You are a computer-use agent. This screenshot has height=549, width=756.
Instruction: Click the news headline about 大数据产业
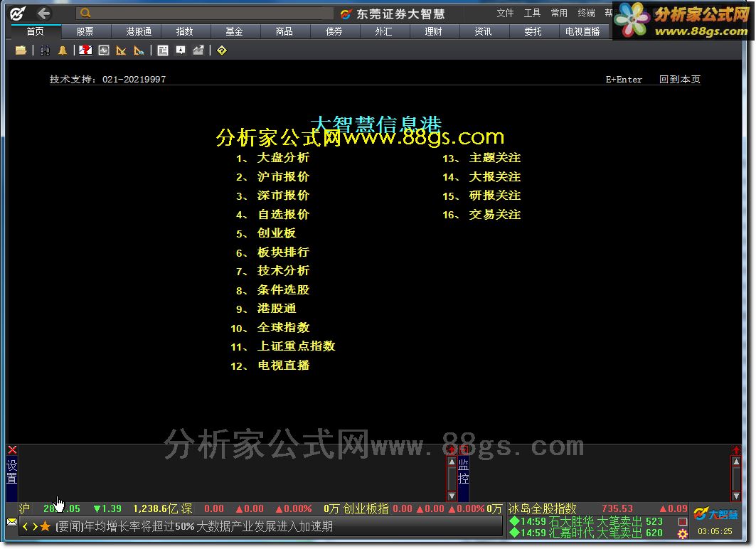click(x=194, y=526)
